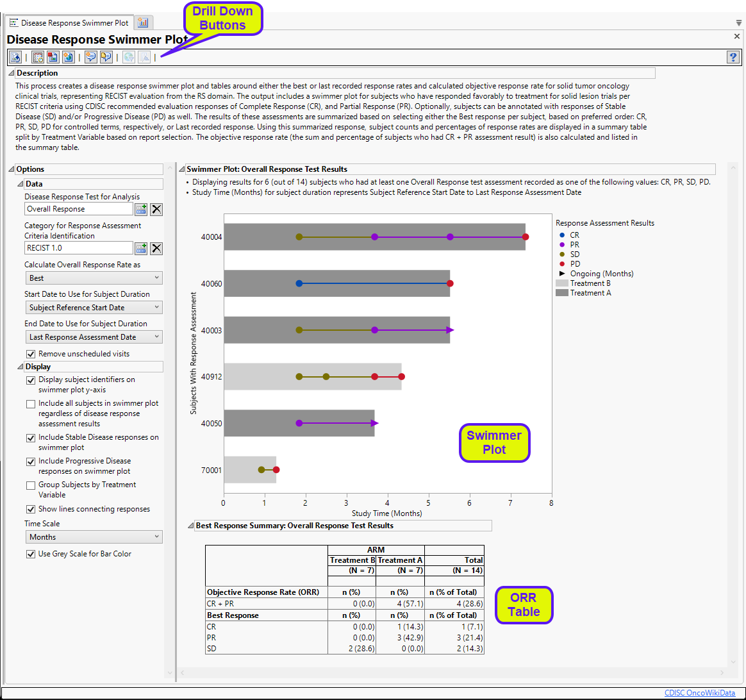746x700 pixels.
Task: Click the Treatment A dark grey legend swatch
Action: point(562,293)
